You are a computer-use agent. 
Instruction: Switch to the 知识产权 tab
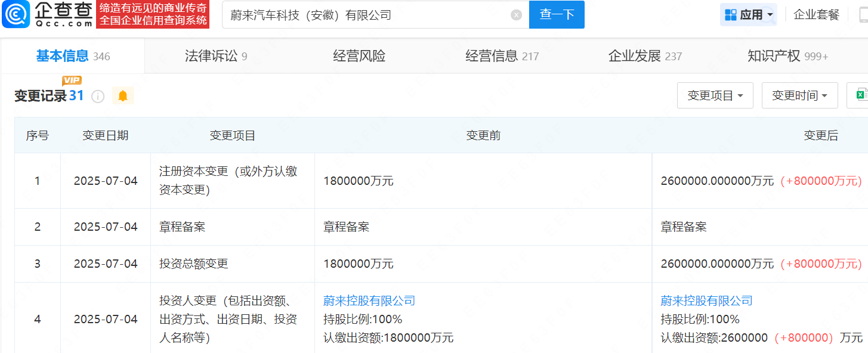787,56
